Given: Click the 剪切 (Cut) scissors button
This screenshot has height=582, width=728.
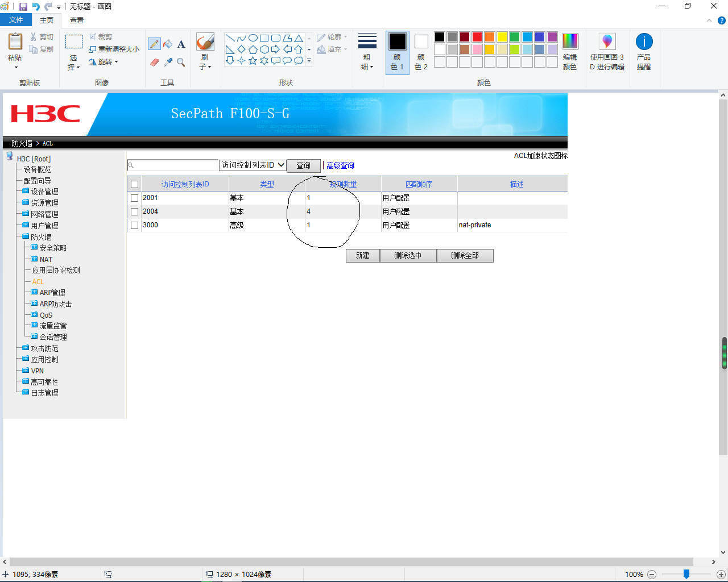Looking at the screenshot, I should [42, 37].
